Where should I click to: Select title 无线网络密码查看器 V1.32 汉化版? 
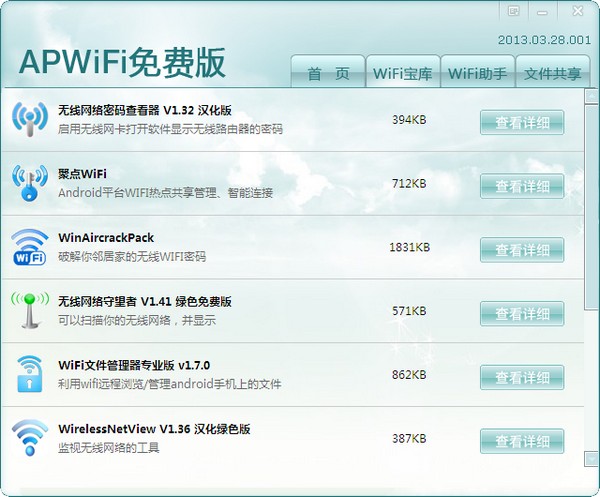145,110
